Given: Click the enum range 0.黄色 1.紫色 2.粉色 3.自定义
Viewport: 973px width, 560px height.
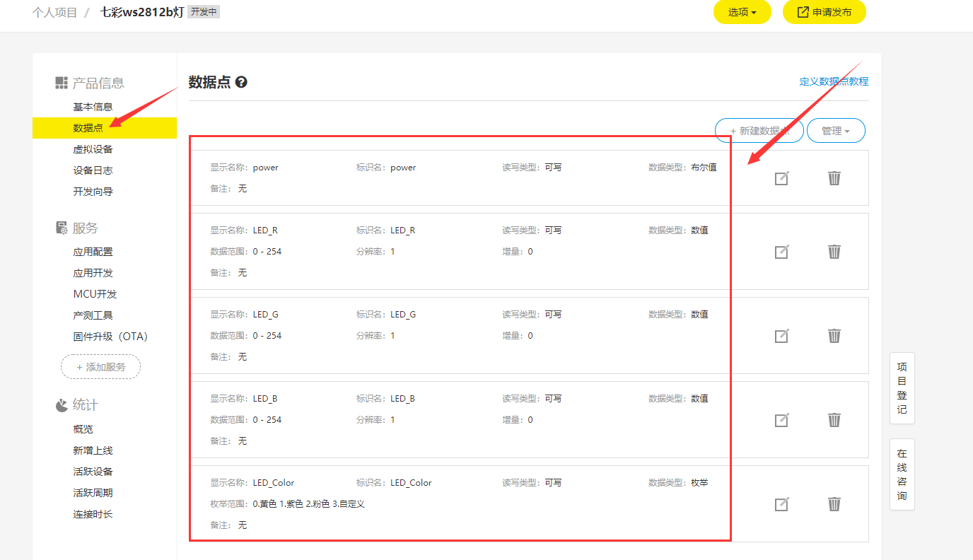Looking at the screenshot, I should (308, 504).
